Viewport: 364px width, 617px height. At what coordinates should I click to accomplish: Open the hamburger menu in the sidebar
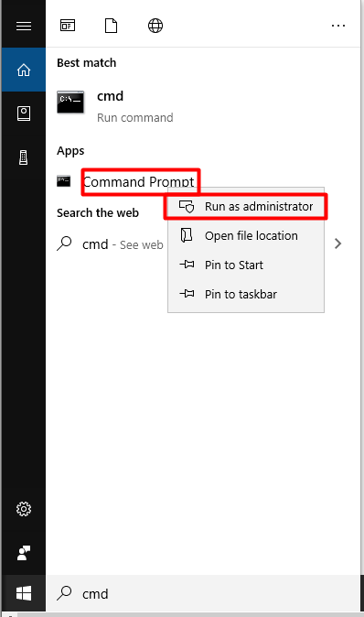pos(24,26)
